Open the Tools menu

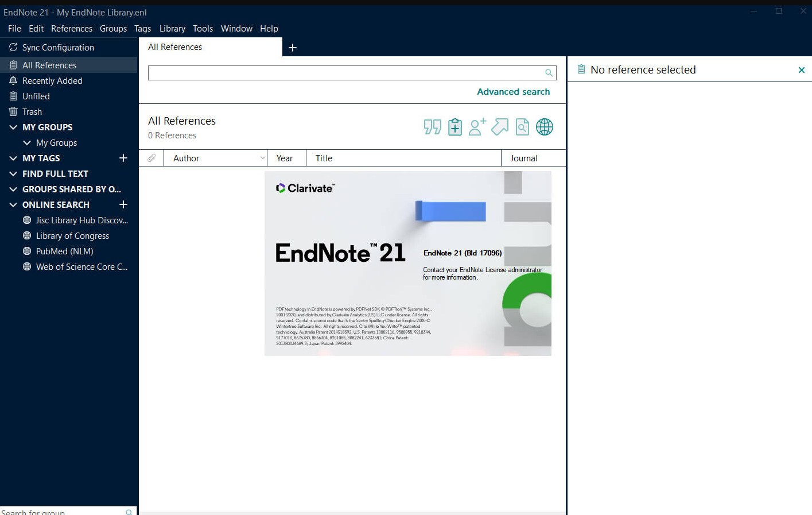click(203, 28)
